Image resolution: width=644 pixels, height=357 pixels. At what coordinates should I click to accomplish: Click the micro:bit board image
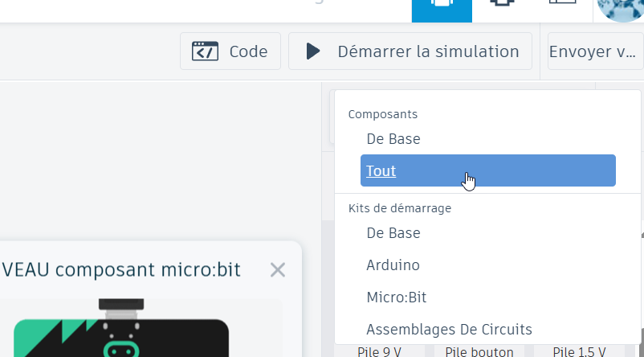[120, 330]
